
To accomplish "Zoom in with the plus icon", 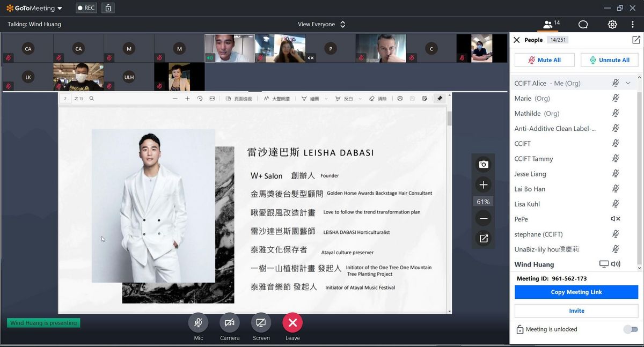I will pos(483,185).
